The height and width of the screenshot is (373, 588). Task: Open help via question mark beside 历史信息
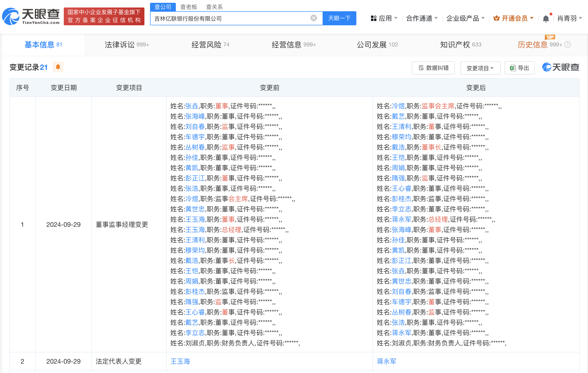(x=568, y=44)
